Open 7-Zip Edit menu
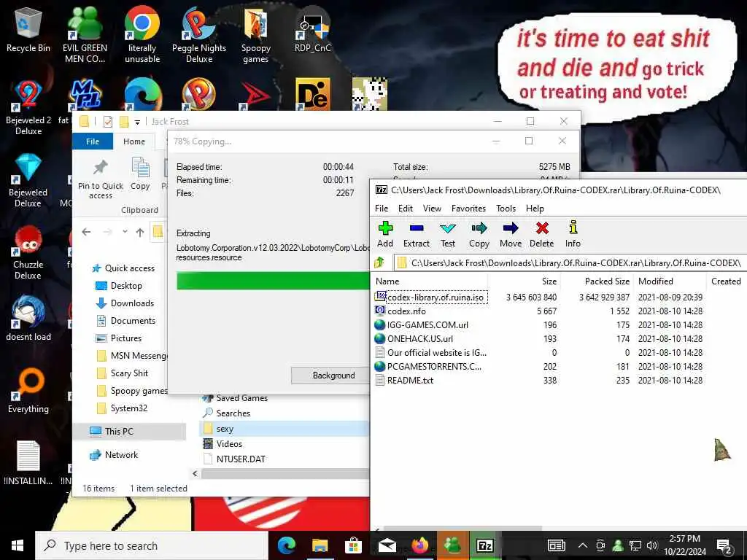 [x=406, y=208]
